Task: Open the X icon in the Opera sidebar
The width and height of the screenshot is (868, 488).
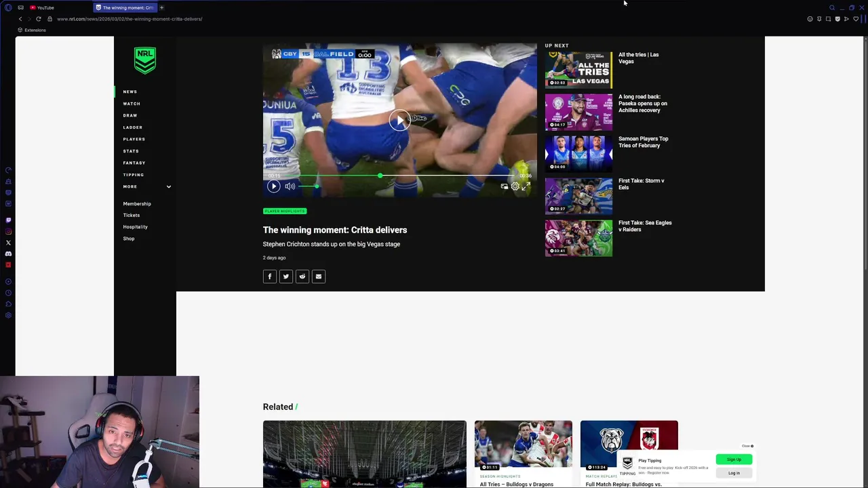Action: pyautogui.click(x=8, y=243)
